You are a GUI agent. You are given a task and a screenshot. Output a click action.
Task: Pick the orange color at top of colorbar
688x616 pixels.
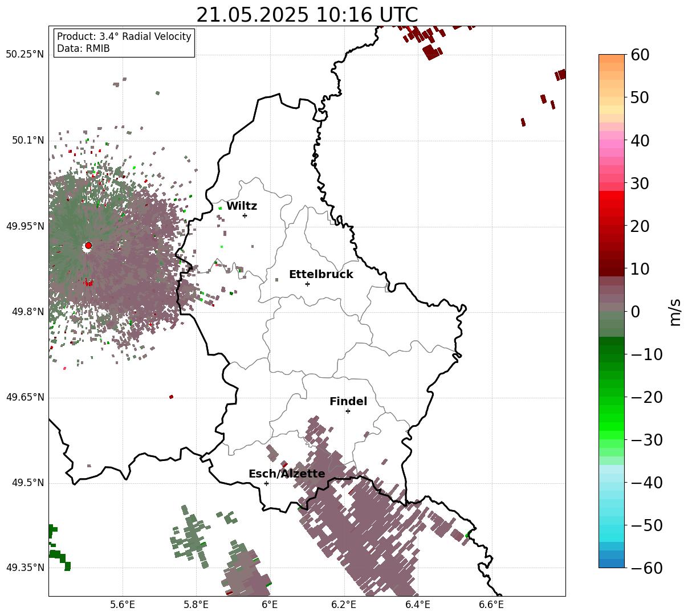coord(612,59)
